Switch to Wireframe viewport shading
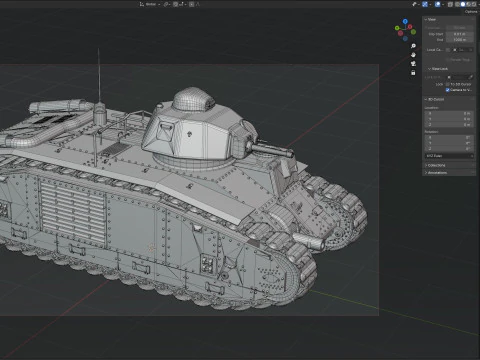This screenshot has height=360, width=480. click(x=457, y=4)
